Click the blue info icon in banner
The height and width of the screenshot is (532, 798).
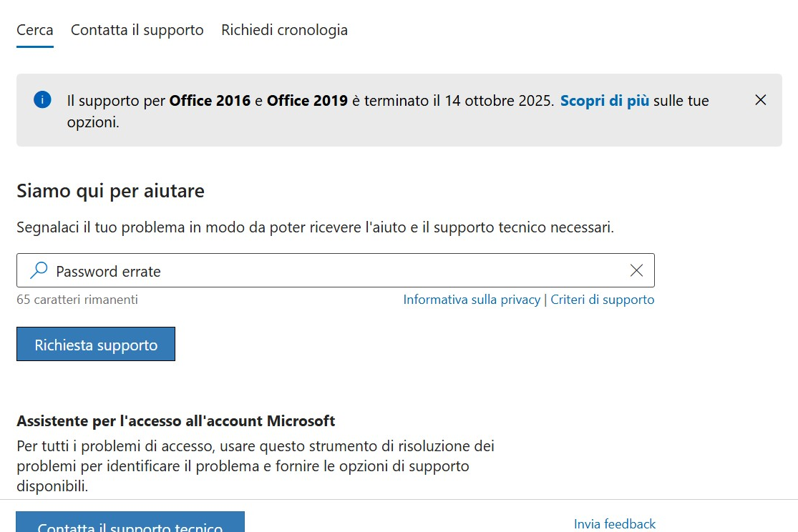[42, 99]
